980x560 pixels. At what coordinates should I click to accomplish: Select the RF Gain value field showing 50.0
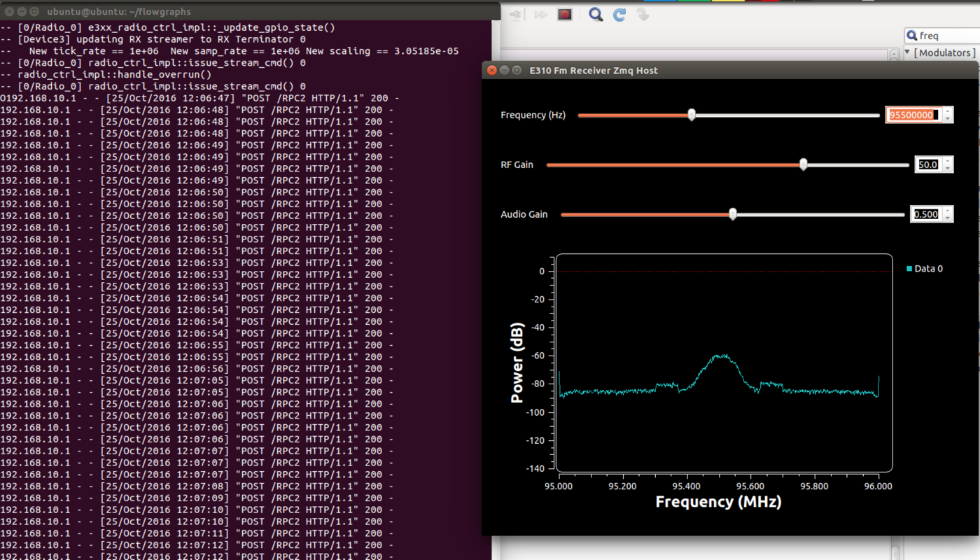click(928, 164)
